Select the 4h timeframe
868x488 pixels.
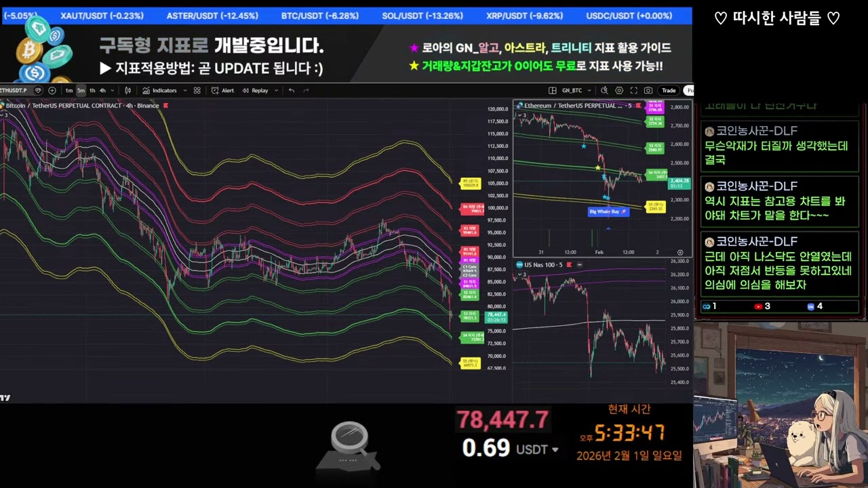(x=102, y=90)
